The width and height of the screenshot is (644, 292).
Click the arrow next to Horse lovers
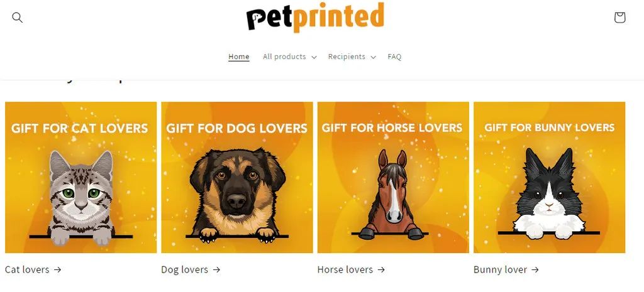click(381, 269)
